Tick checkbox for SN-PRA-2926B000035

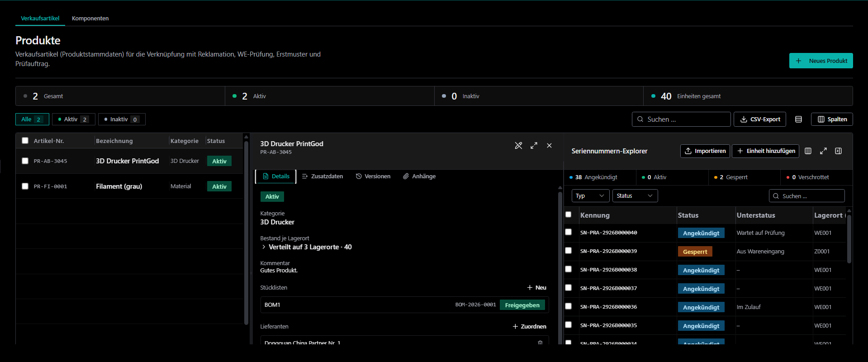point(568,324)
